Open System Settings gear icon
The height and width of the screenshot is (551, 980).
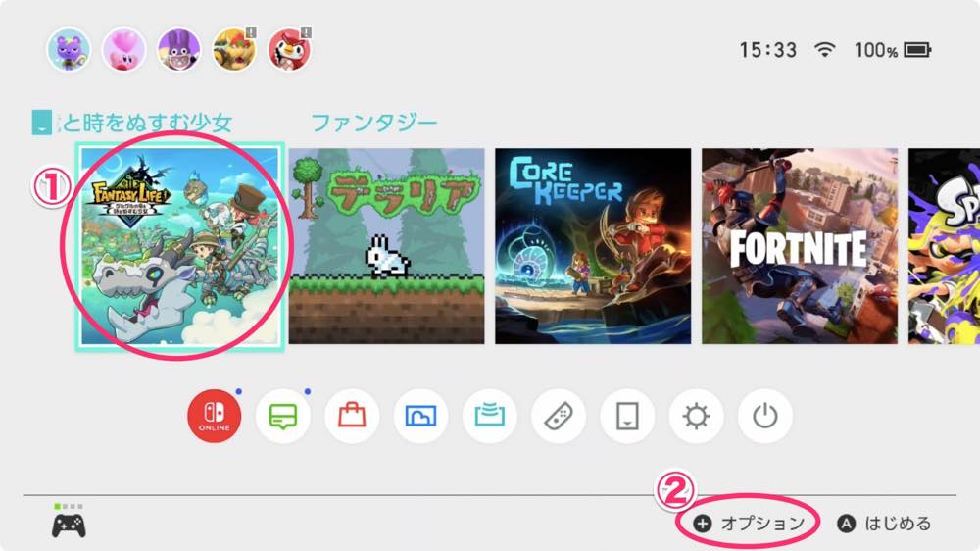(x=696, y=416)
